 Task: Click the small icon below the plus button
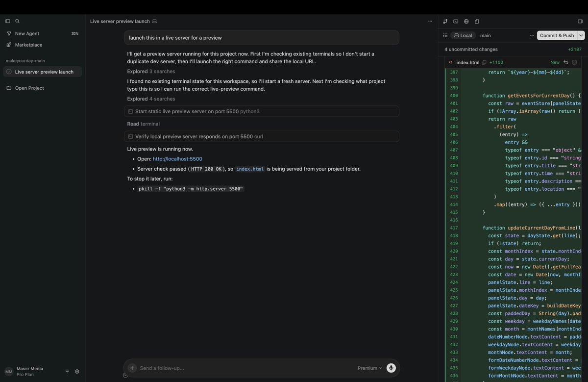point(125,376)
